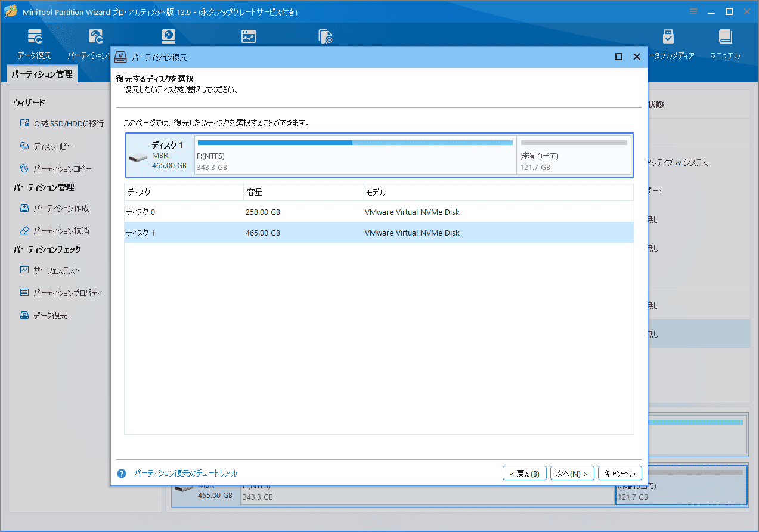
Task: Click the sidebar データ復元 icon
Action: point(24,315)
